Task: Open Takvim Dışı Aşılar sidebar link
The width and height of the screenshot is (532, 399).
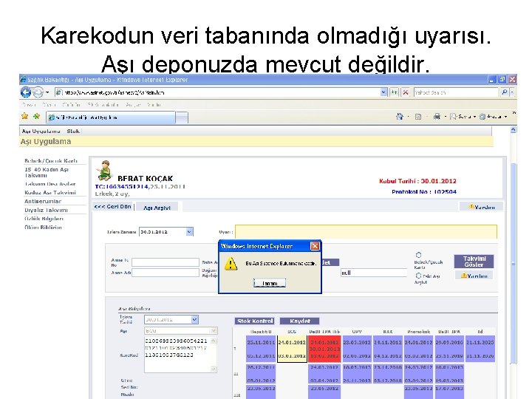Action: [50, 184]
